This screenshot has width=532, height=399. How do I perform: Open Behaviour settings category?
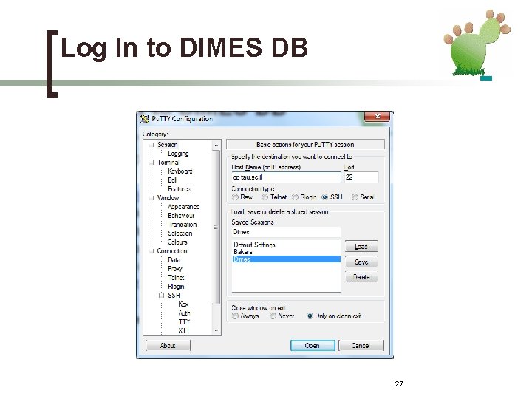181,216
